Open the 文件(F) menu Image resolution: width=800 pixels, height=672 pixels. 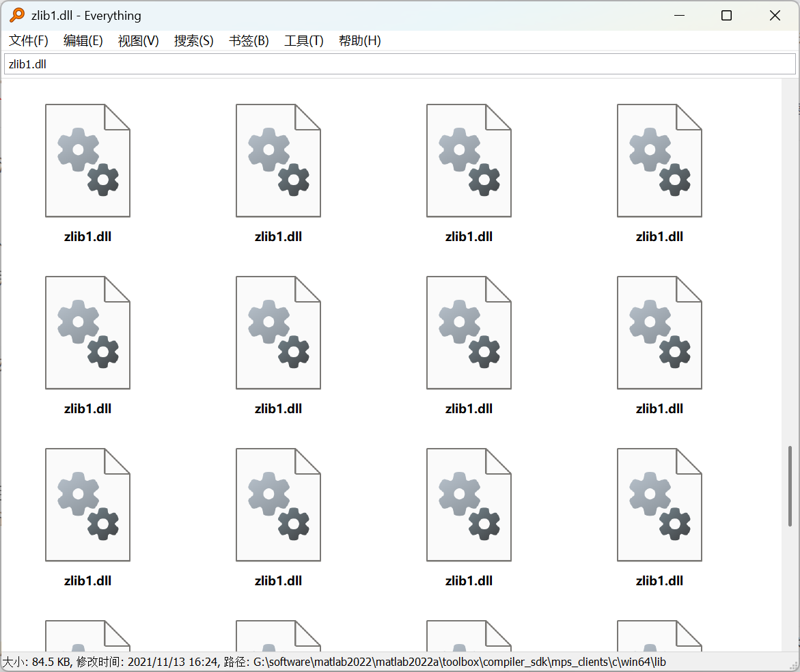(29, 41)
